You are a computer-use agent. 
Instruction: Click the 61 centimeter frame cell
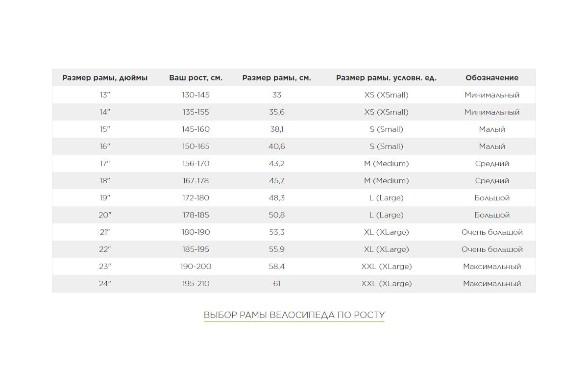coord(276,284)
